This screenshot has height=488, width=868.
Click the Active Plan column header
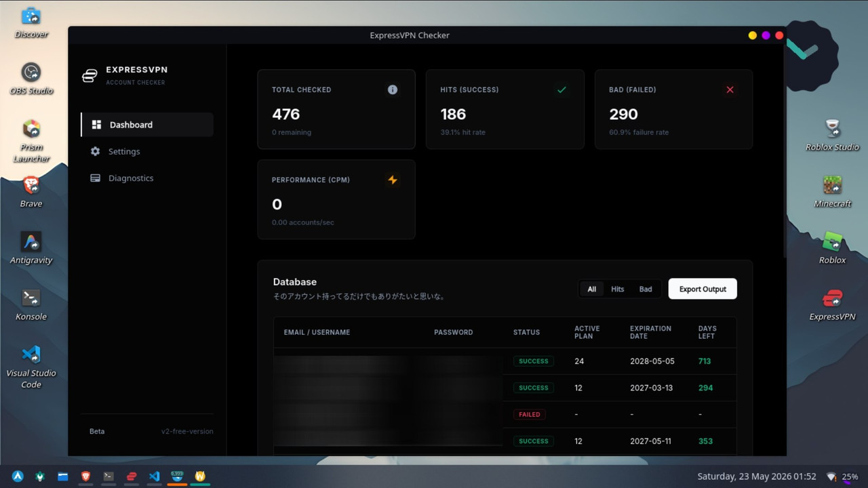coord(587,332)
